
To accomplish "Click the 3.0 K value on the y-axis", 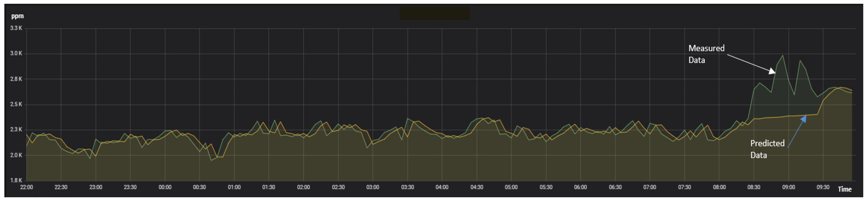I will [x=16, y=54].
